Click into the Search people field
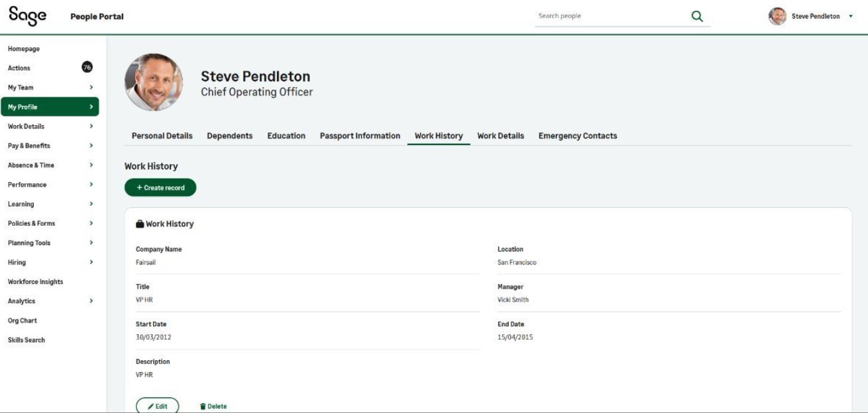 pyautogui.click(x=610, y=16)
